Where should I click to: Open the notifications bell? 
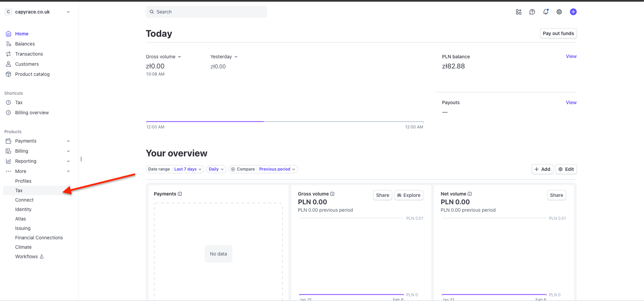tap(545, 12)
